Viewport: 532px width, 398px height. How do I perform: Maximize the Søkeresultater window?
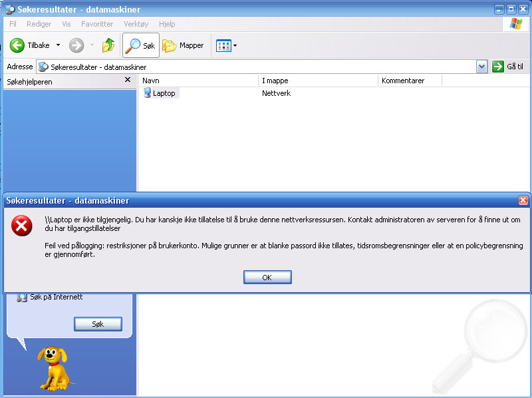(511, 9)
